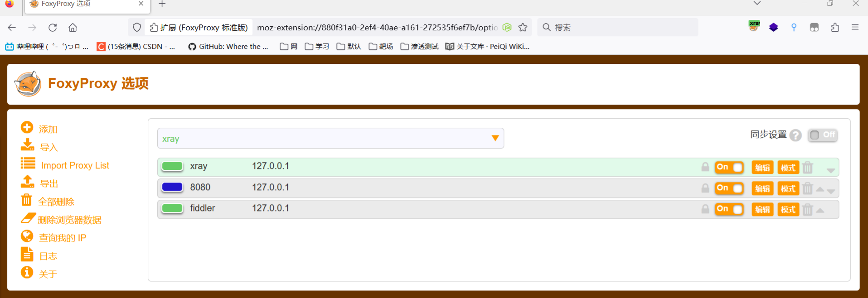Click the shield tracking protection icon
The height and width of the screenshot is (298, 868).
coord(137,28)
